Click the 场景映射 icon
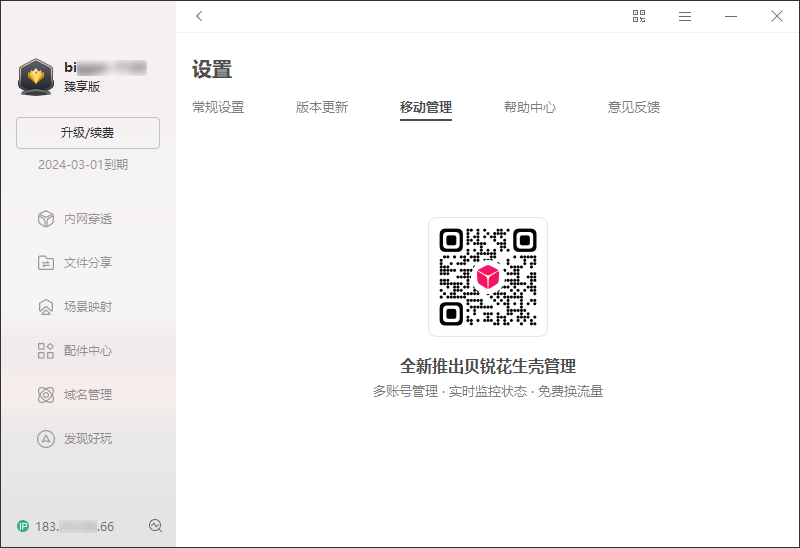This screenshot has width=800, height=548. (45, 307)
